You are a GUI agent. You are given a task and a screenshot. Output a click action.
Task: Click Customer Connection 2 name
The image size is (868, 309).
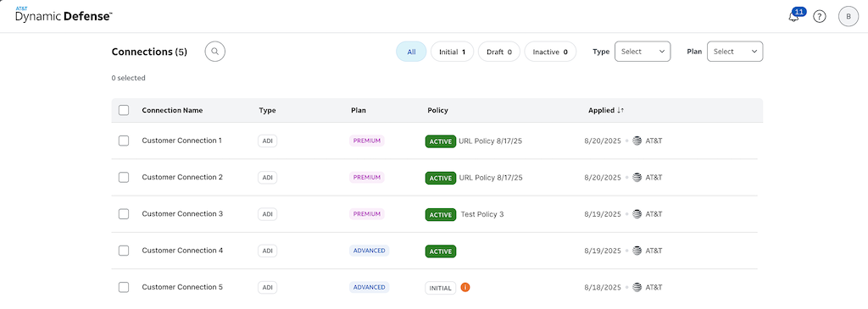[x=182, y=177]
